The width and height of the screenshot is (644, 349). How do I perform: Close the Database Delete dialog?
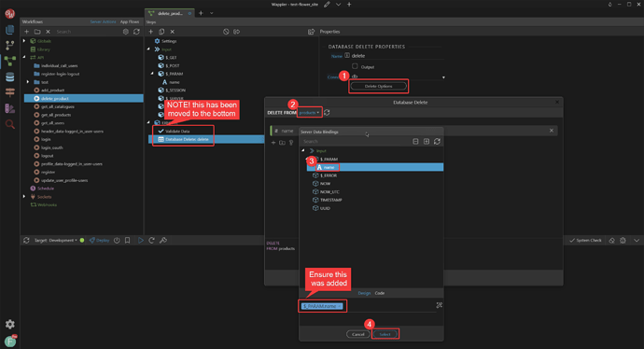point(557,102)
